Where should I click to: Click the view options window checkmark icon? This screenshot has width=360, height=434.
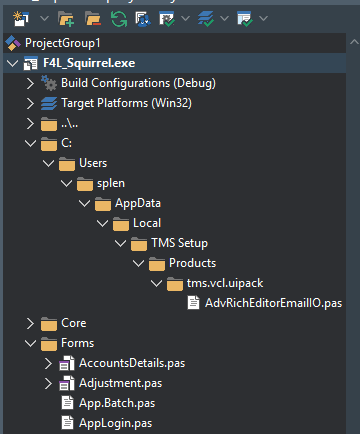coord(245,19)
